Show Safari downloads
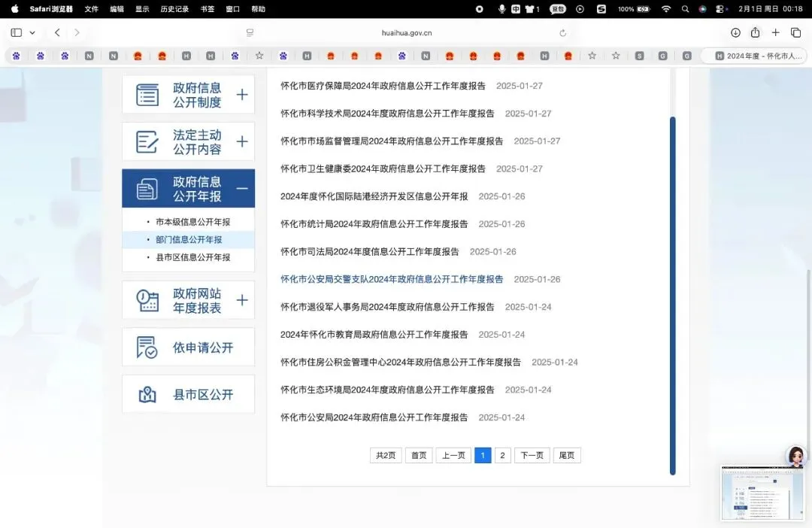 735,32
